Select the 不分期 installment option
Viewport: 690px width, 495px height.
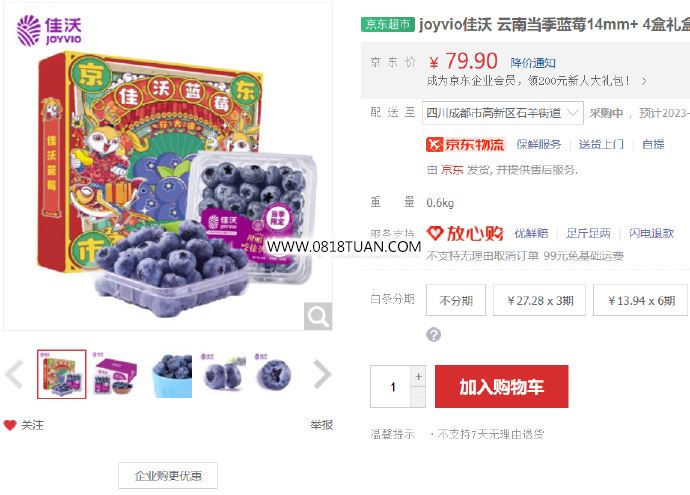456,301
